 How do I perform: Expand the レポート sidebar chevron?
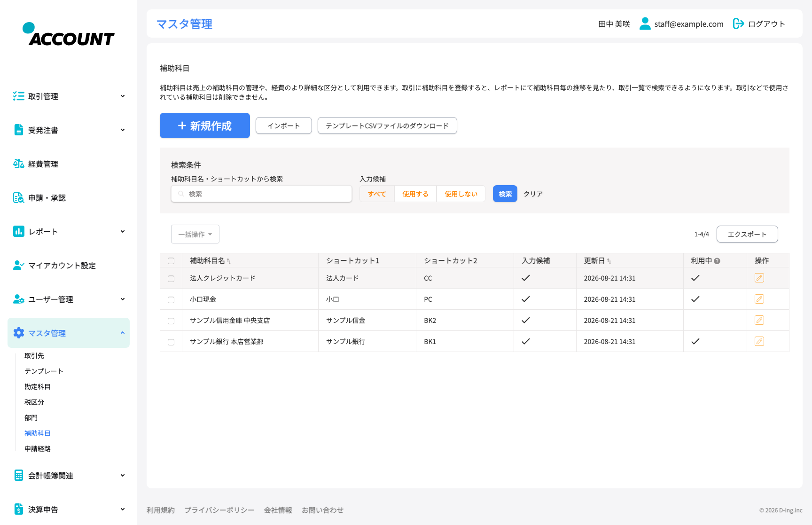[x=123, y=232]
